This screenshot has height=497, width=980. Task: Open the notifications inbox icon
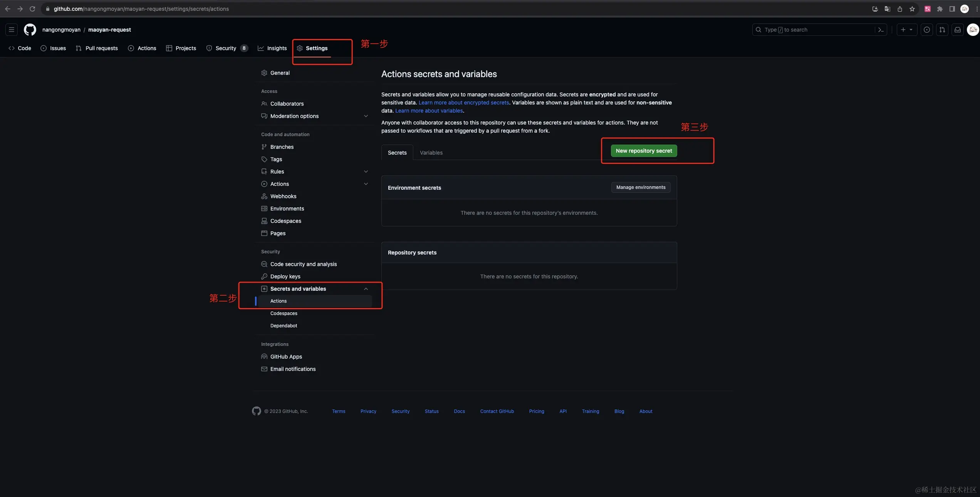coord(957,30)
